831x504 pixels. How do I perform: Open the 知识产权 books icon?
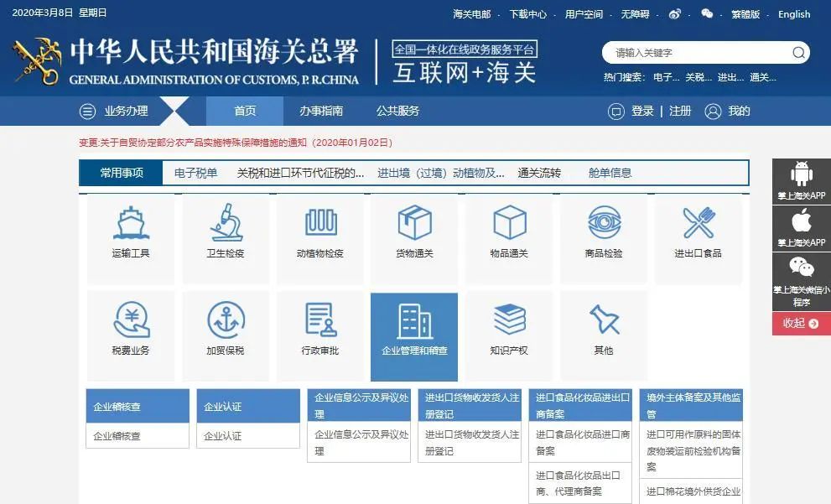pos(509,320)
